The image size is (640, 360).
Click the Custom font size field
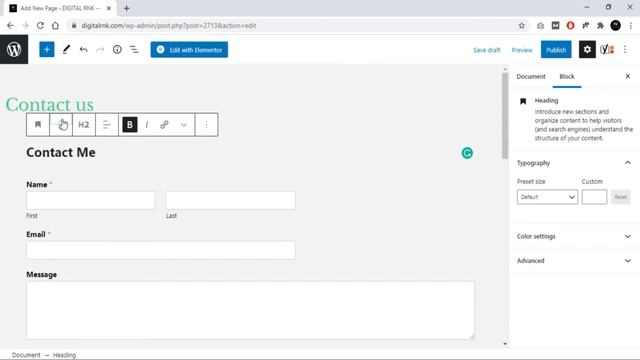(594, 197)
